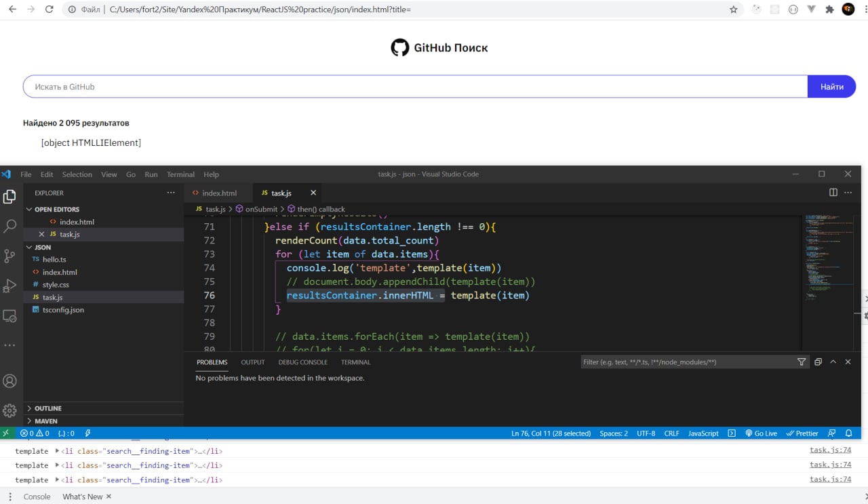Click the first task.js:74 link in console
The width and height of the screenshot is (868, 504).
(x=830, y=450)
